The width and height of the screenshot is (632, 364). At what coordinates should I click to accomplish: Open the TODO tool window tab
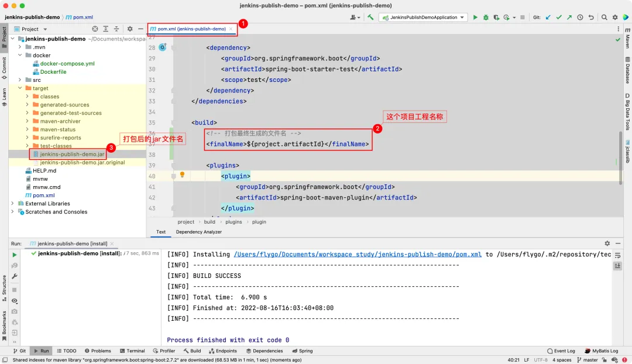click(67, 351)
